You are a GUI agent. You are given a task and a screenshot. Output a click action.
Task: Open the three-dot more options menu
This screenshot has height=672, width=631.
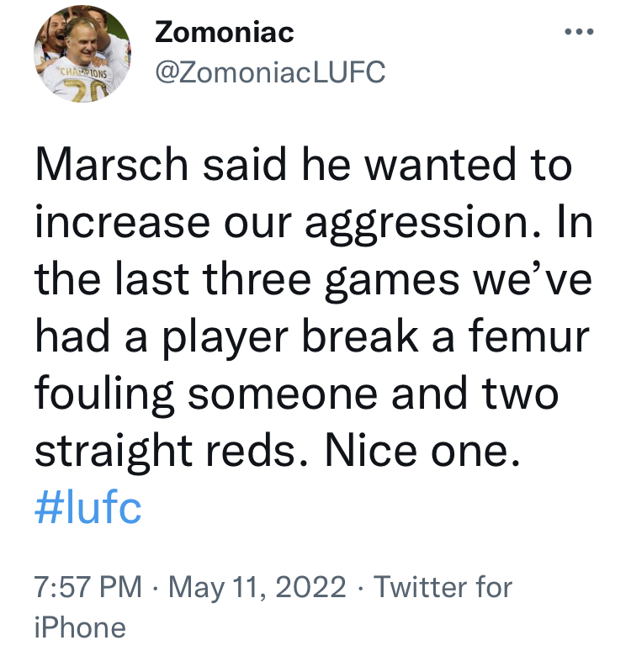(x=579, y=31)
